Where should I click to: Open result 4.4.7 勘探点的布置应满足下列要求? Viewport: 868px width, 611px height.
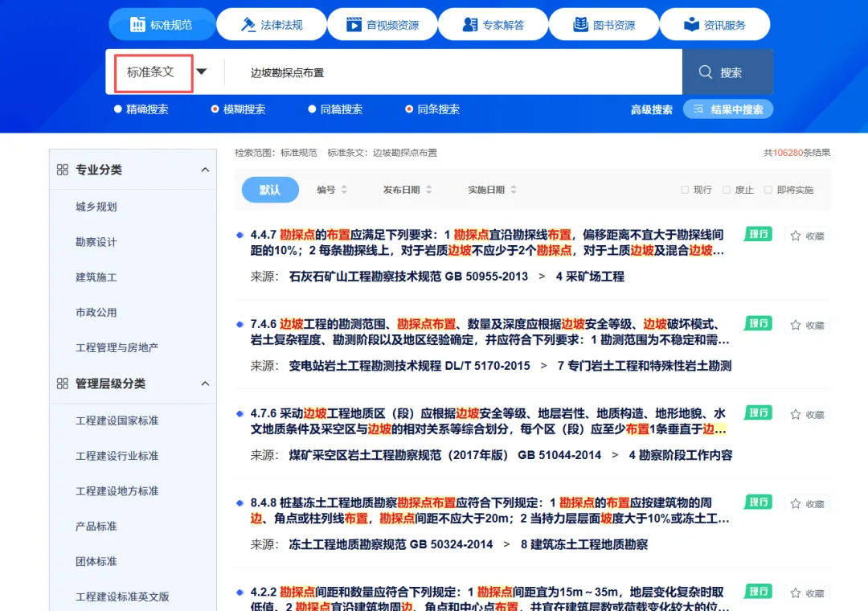click(x=487, y=243)
